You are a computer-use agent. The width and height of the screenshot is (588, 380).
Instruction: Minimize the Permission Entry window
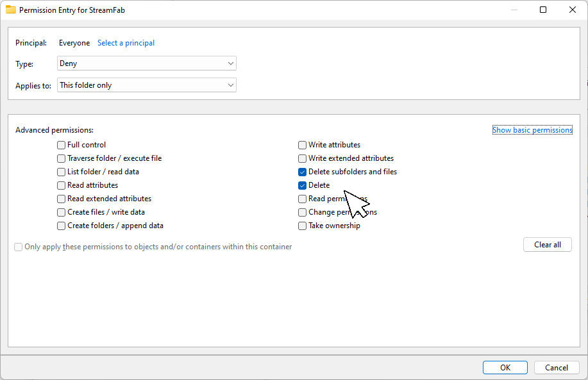tap(514, 10)
